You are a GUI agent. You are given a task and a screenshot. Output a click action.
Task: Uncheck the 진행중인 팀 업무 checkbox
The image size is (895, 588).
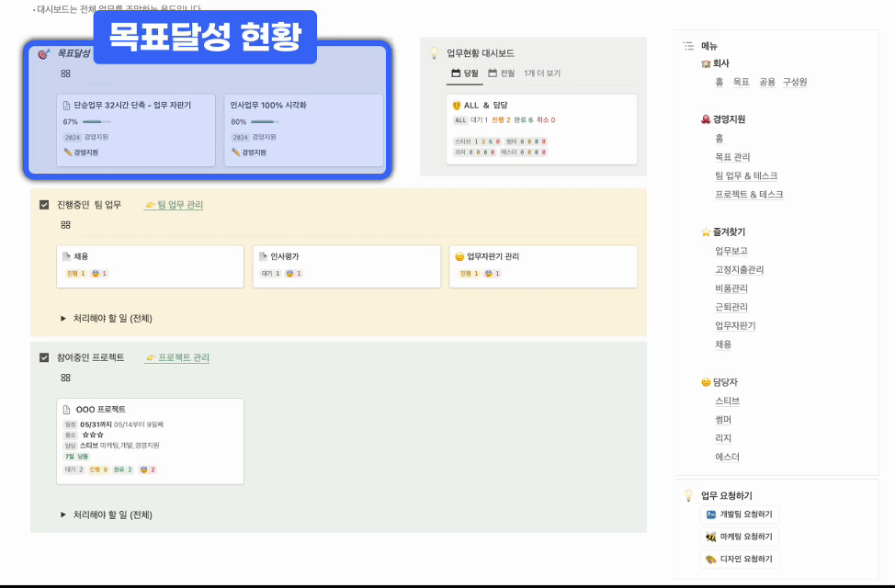coord(44,205)
